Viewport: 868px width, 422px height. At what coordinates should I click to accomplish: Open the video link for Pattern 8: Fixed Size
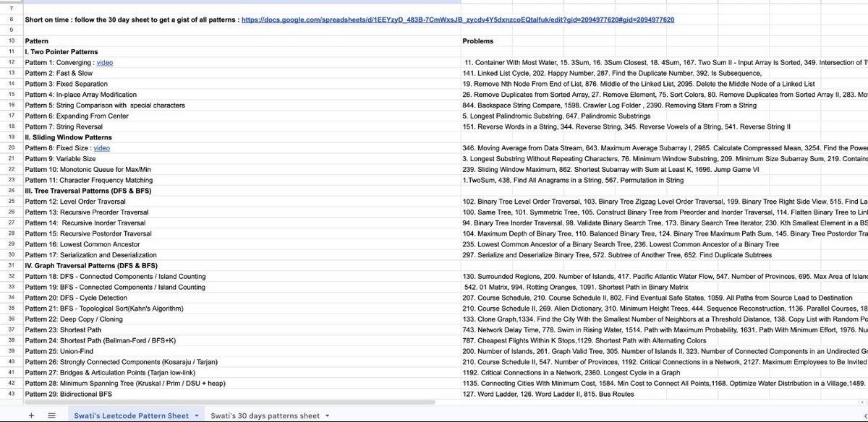[102, 147]
